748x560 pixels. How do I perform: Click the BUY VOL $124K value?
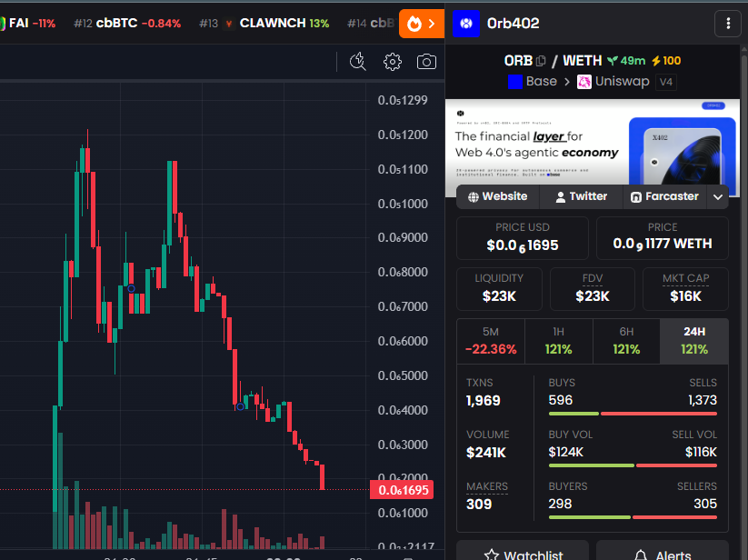[565, 452]
